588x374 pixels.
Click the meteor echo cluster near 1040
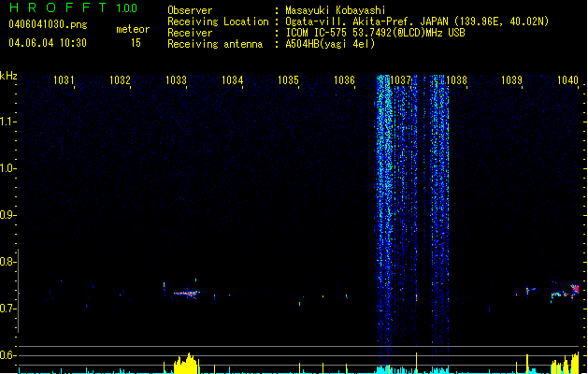click(x=566, y=292)
